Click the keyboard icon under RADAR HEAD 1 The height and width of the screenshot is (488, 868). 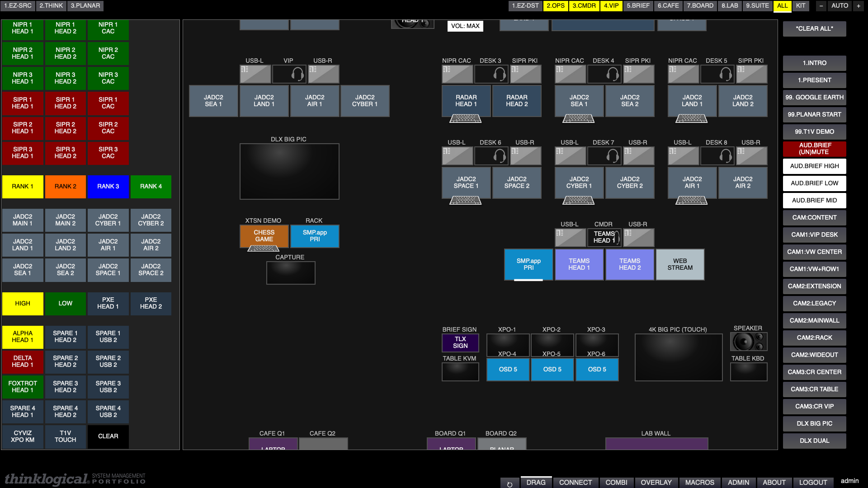[465, 118]
